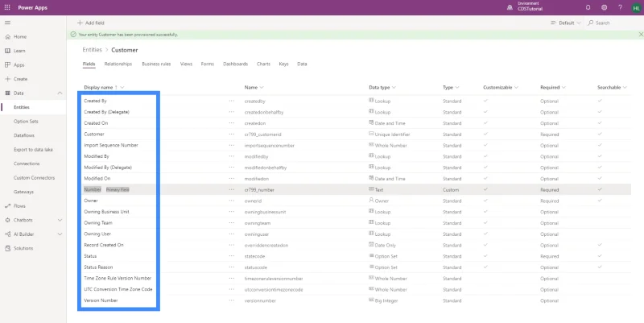This screenshot has width=644, height=323.
Task: Open UTC Conversion Time Zone Code field
Action: (x=118, y=289)
